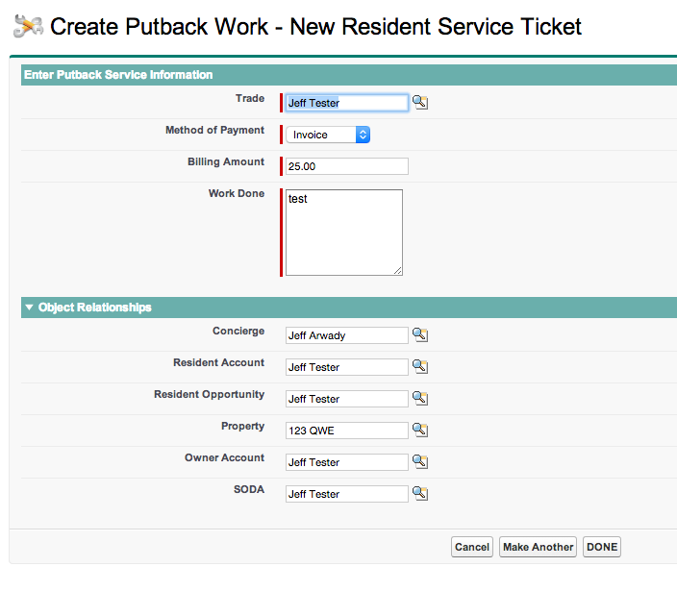Collapse the Object Relationships section

(x=29, y=308)
